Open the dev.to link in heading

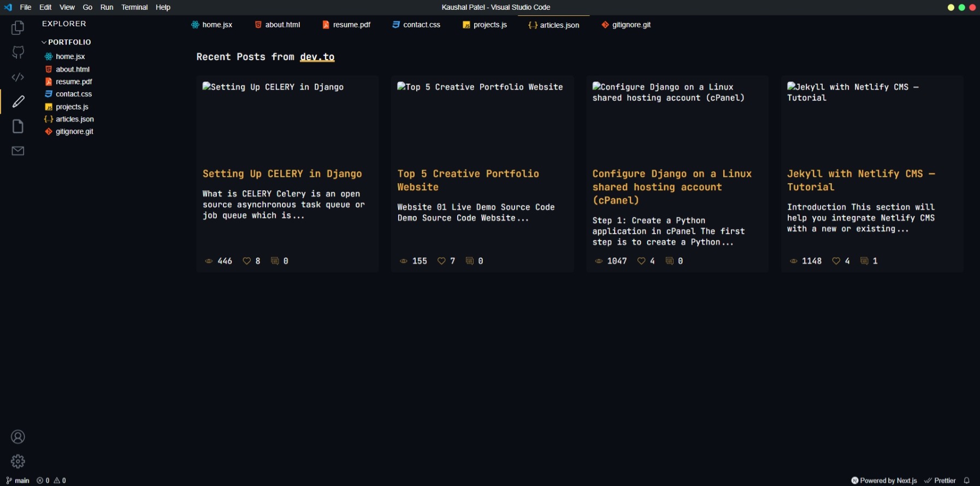coord(317,57)
